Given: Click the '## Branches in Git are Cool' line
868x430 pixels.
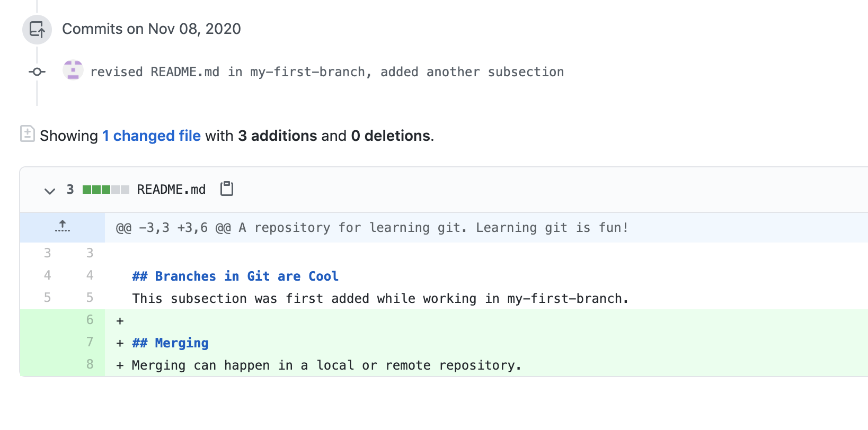Looking at the screenshot, I should click(235, 276).
